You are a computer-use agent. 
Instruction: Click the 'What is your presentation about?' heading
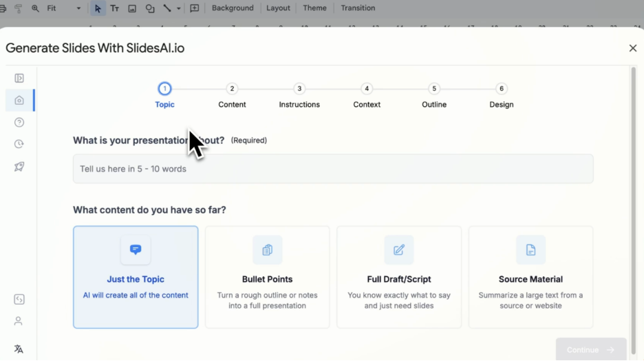[x=149, y=141]
